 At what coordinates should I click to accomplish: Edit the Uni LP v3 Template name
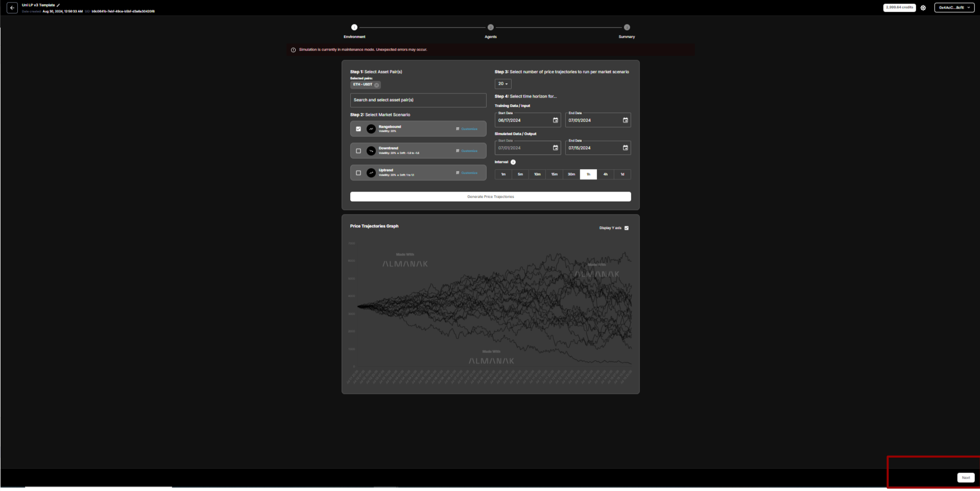[x=58, y=5]
